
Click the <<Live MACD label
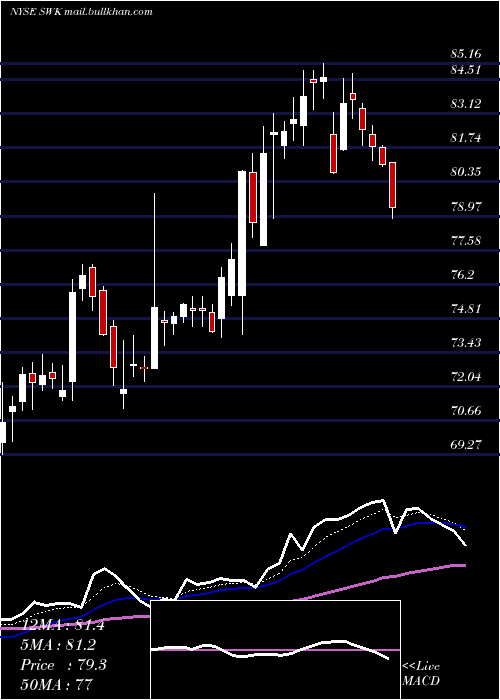pos(421,674)
